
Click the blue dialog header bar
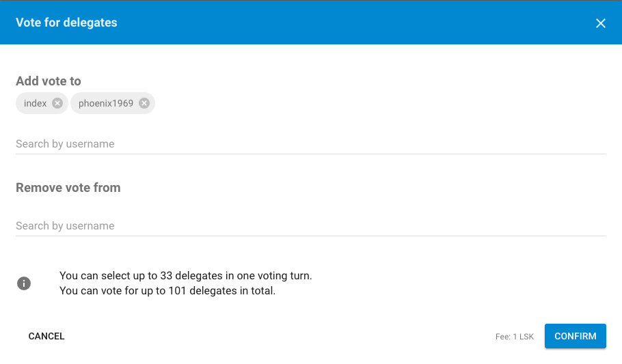311,23
